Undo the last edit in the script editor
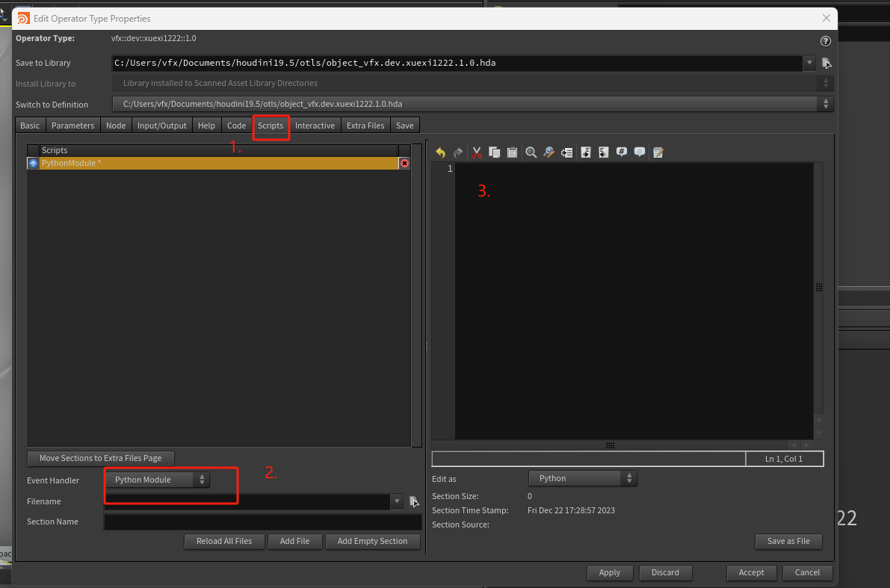 pos(440,152)
